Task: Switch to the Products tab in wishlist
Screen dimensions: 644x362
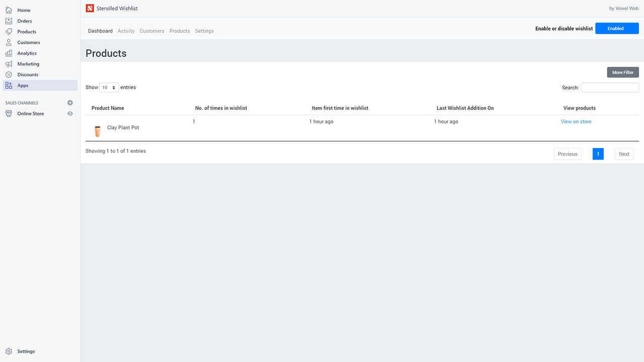Action: click(180, 31)
